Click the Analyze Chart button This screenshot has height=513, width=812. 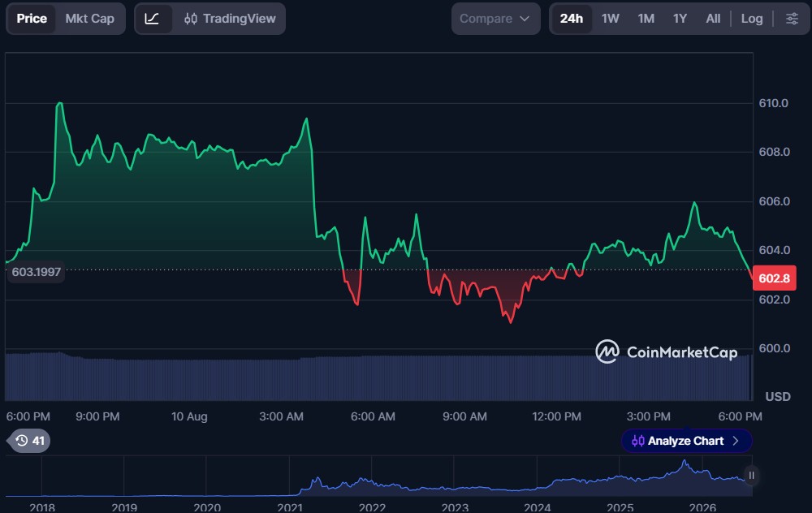[686, 441]
